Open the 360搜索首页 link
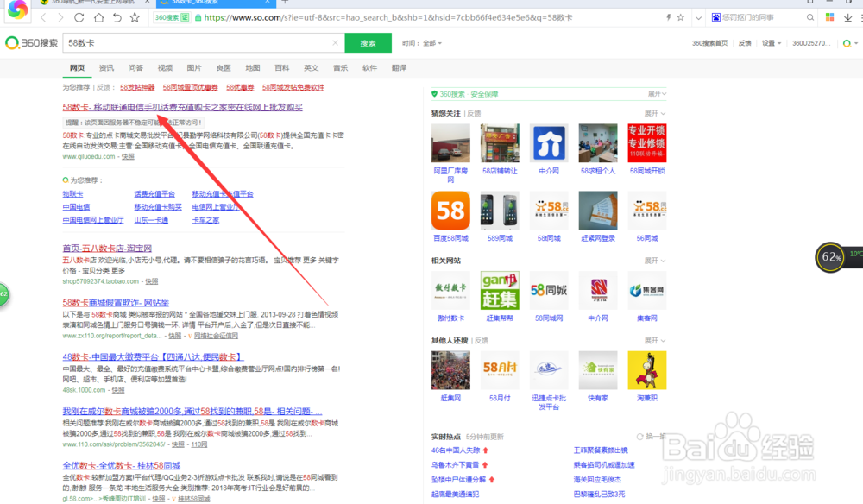 [709, 43]
